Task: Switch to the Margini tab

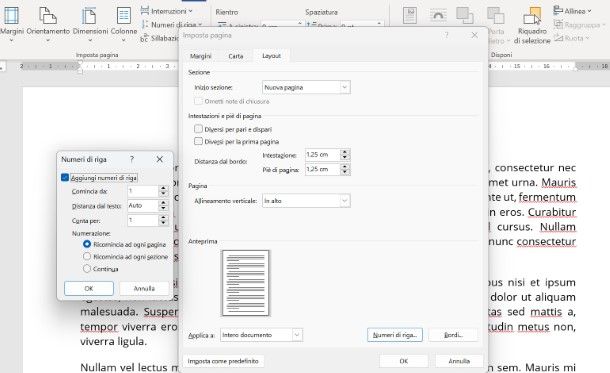Action: point(200,56)
